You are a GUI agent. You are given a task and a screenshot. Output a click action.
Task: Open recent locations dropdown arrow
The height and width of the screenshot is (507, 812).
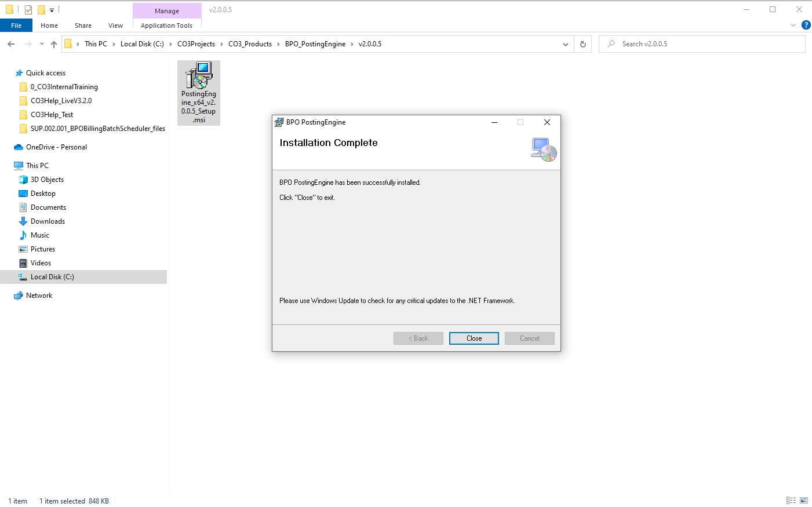42,44
